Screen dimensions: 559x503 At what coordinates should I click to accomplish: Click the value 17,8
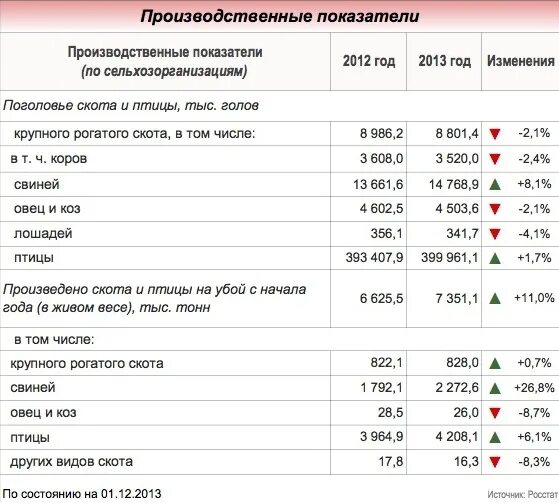[390, 462]
